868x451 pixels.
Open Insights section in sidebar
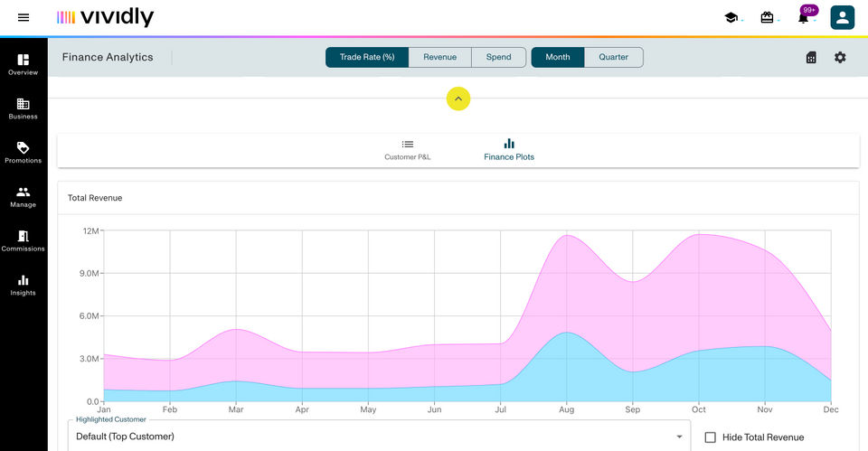tap(24, 286)
